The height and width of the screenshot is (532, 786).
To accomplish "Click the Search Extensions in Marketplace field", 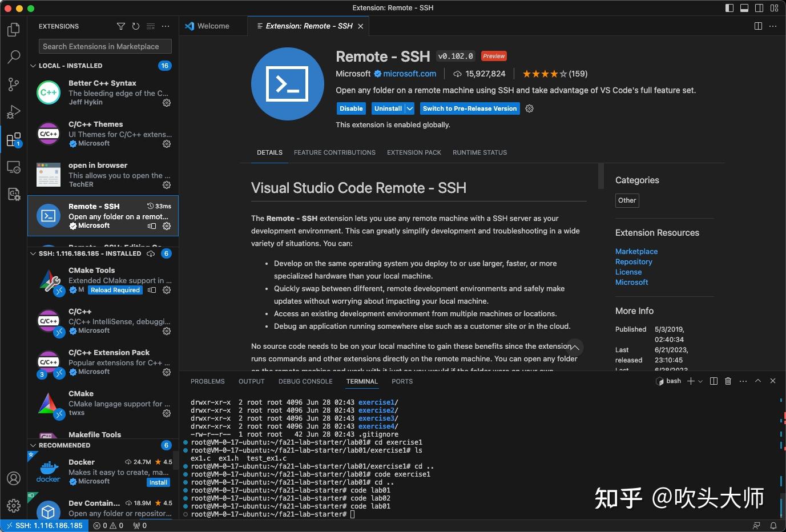I will (x=104, y=46).
